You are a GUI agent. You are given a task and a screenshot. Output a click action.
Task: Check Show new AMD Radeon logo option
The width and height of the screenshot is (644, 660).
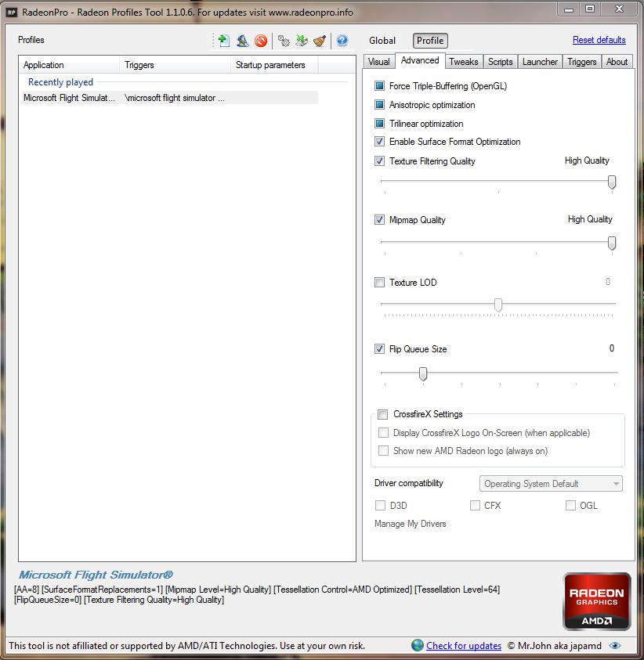[383, 451]
